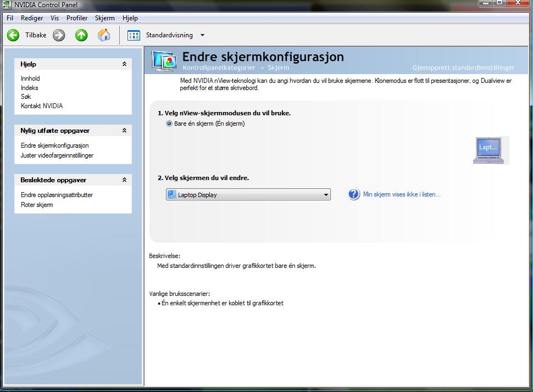The width and height of the screenshot is (533, 392).
Task: Click the blue question mark help icon
Action: [x=354, y=194]
